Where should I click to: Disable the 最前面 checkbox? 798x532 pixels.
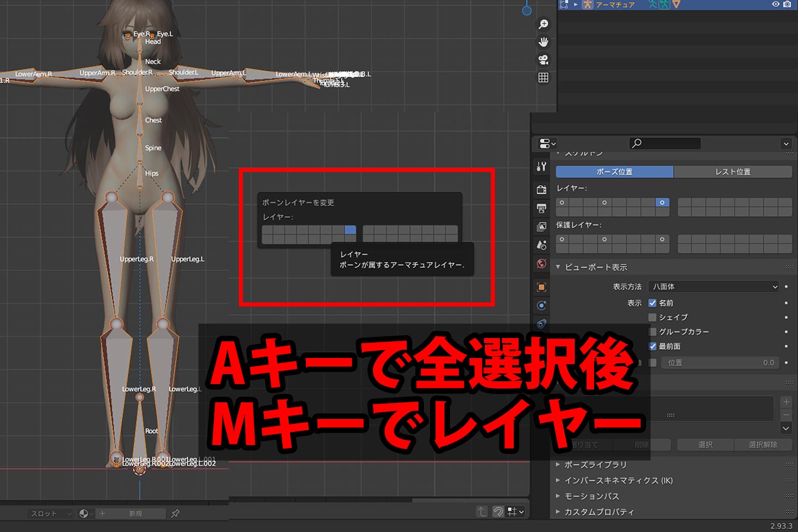652,346
